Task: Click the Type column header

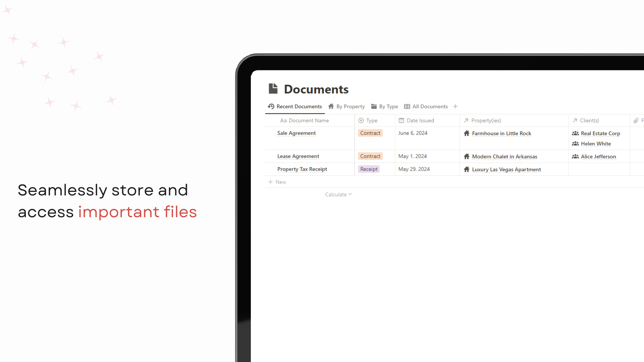Action: [375, 120]
